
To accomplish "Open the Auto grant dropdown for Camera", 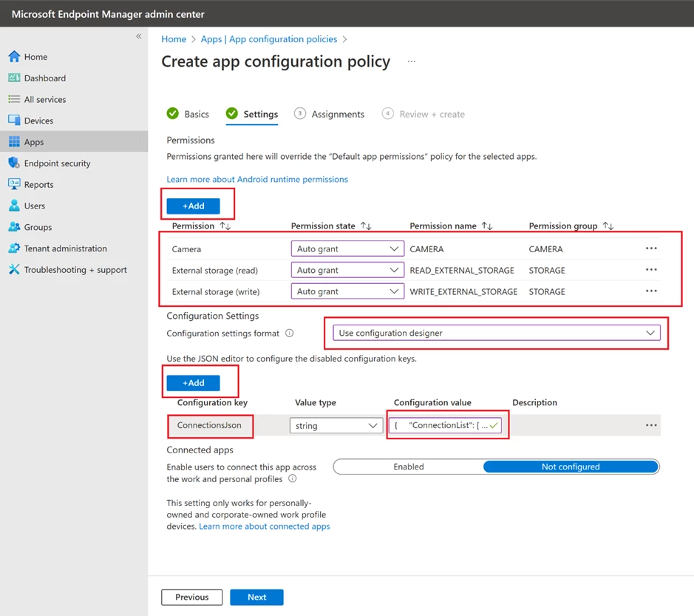I will [347, 248].
